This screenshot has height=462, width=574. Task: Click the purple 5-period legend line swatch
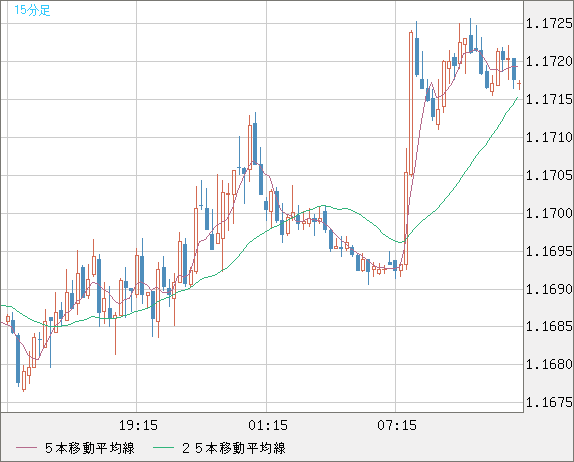26,448
